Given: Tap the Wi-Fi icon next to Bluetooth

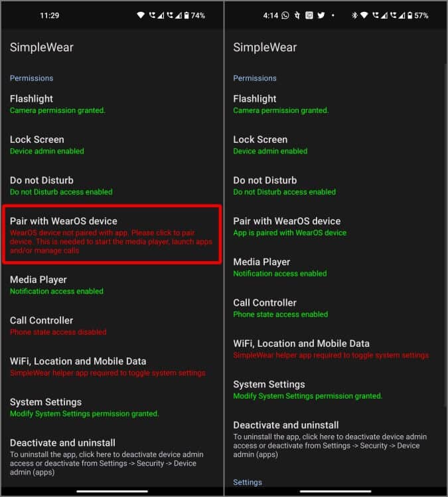Looking at the screenshot, I should [x=364, y=15].
